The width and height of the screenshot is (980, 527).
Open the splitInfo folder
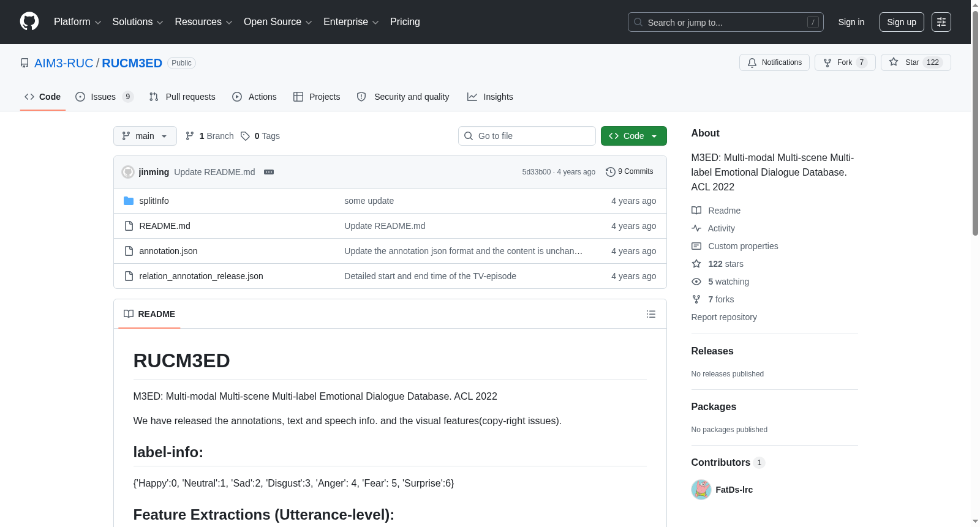pyautogui.click(x=154, y=201)
